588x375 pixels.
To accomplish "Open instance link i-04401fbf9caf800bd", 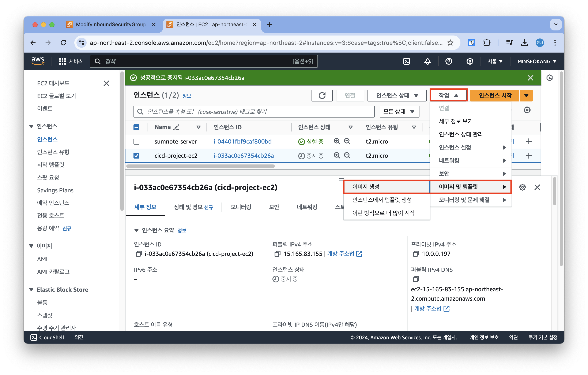I will tap(242, 142).
